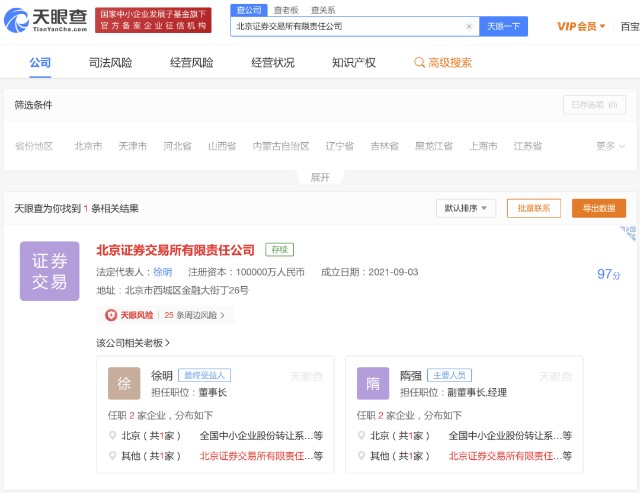Click the 天眼风险 shield icon
The image size is (640, 493).
[x=112, y=315]
